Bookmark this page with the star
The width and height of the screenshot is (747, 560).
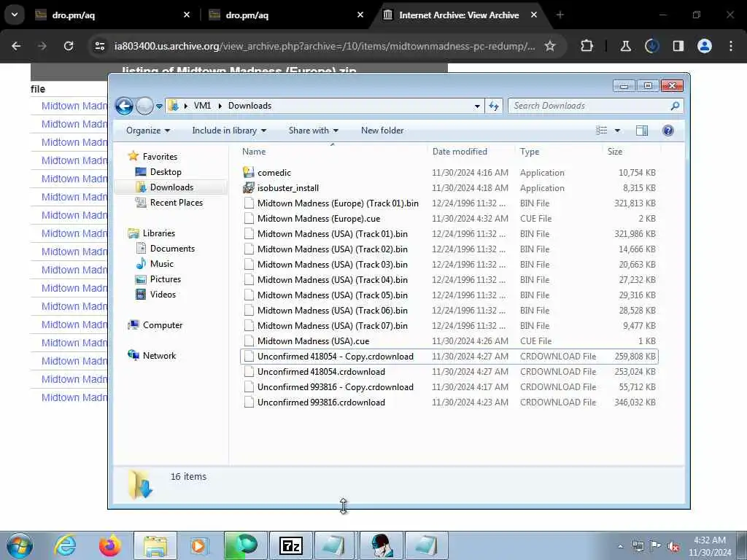(x=550, y=46)
